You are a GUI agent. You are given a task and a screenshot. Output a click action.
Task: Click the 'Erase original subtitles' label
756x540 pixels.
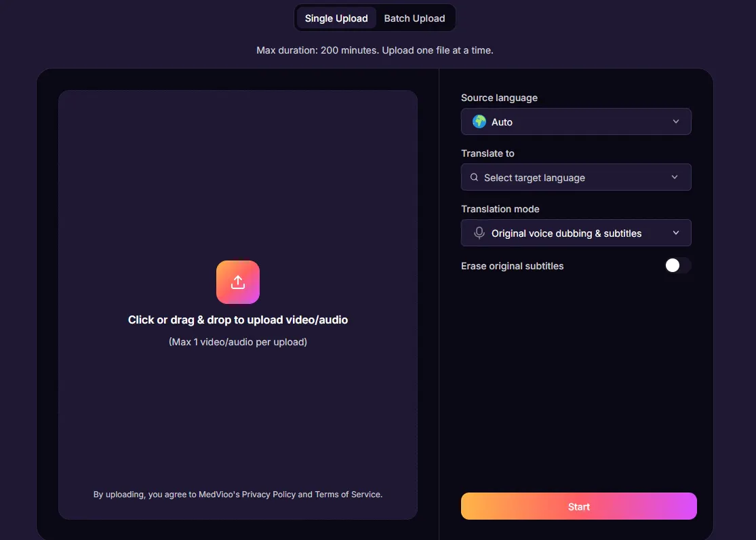pyautogui.click(x=512, y=267)
